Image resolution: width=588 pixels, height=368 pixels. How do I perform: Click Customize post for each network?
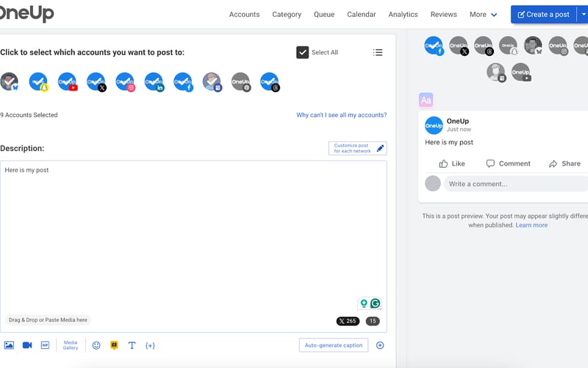[x=357, y=149]
